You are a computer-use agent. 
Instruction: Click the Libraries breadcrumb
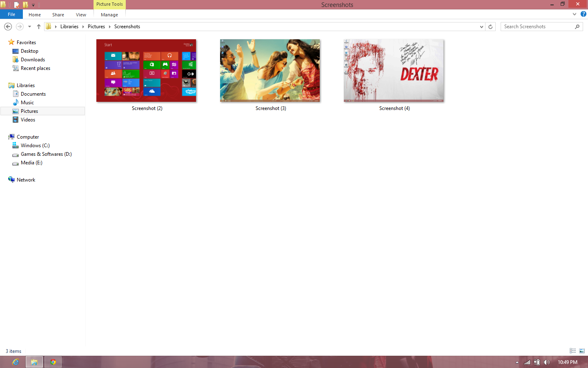click(69, 27)
